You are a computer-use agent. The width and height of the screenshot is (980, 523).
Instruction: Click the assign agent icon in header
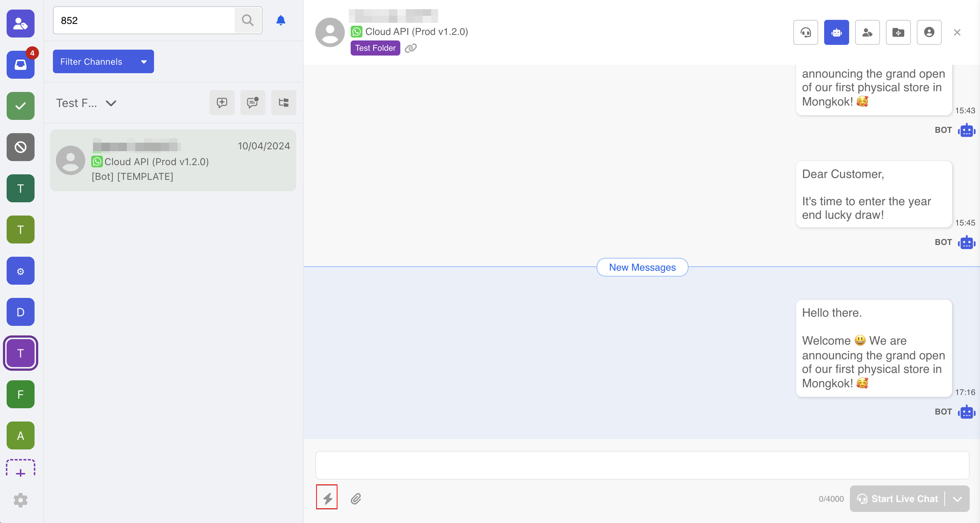[867, 32]
